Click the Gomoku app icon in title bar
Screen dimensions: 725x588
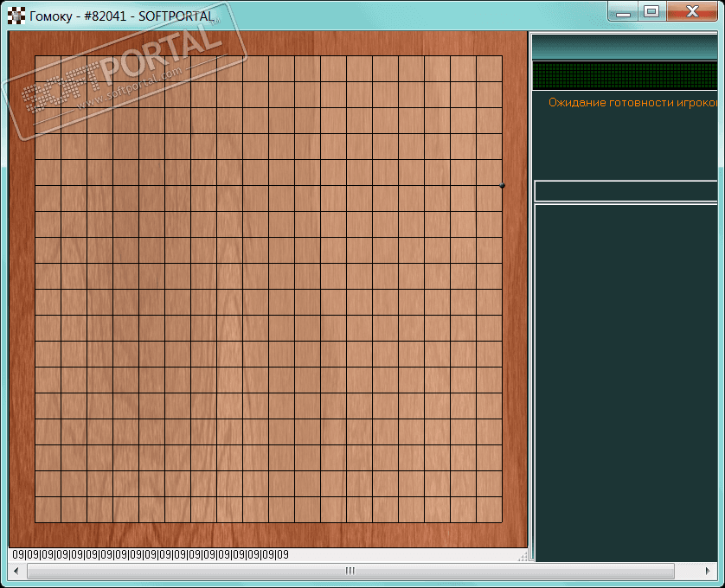click(x=16, y=16)
